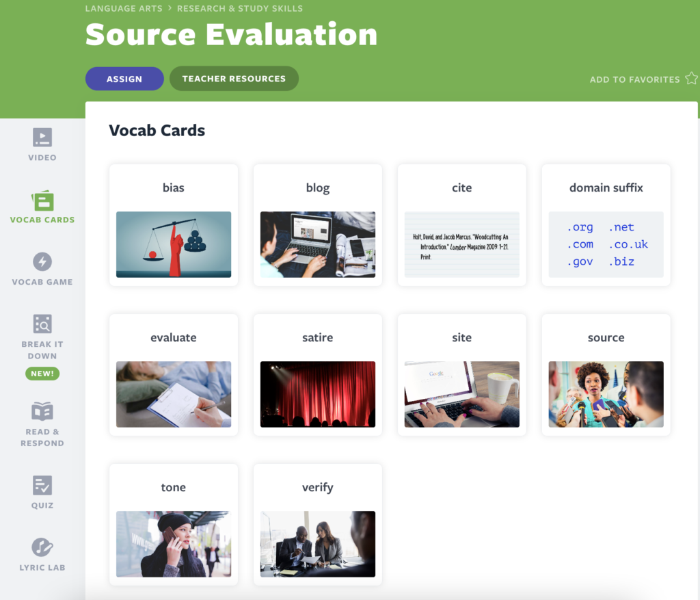This screenshot has height=600, width=700.
Task: Select the bias vocab card
Action: pos(173,224)
